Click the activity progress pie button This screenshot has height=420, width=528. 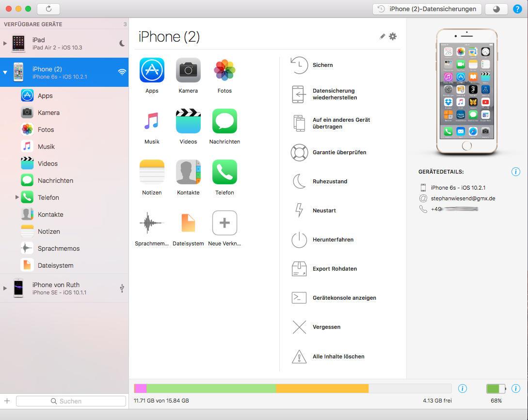(496, 9)
